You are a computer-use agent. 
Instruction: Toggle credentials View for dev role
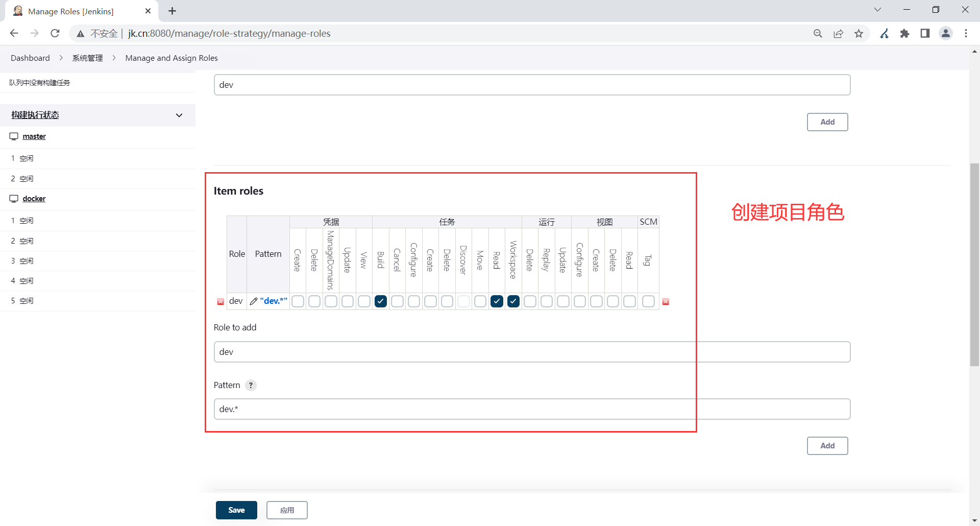click(x=364, y=301)
